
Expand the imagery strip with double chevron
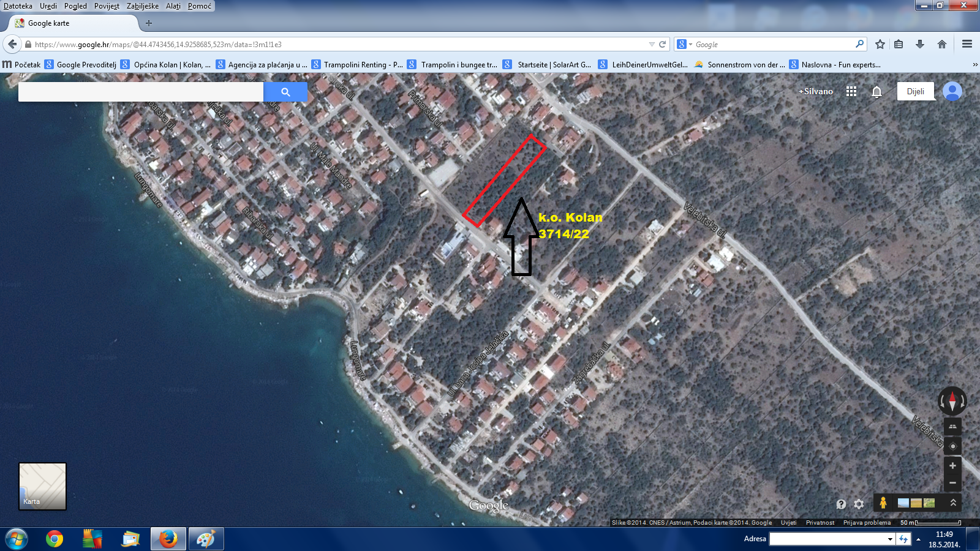tap(953, 503)
